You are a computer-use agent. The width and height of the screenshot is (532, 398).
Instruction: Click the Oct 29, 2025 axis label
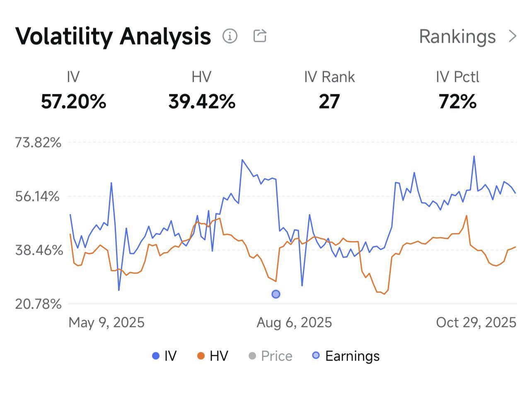476,322
